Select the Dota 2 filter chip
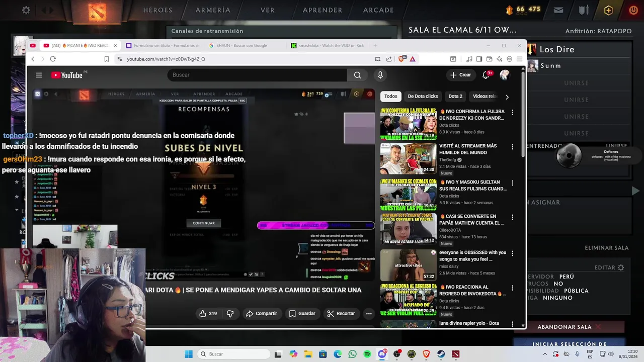Image resolution: width=644 pixels, height=362 pixels. pos(455,96)
